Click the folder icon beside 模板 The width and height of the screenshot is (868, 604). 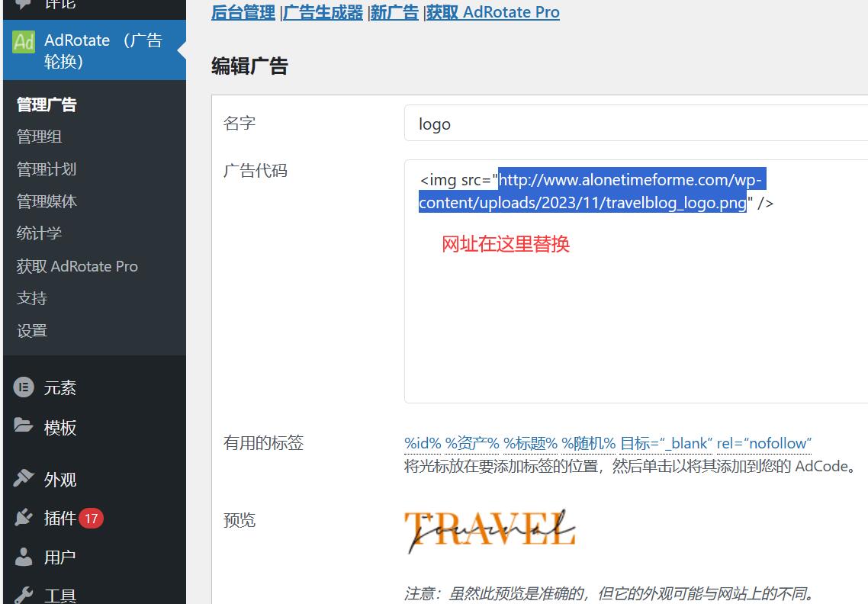(24, 426)
